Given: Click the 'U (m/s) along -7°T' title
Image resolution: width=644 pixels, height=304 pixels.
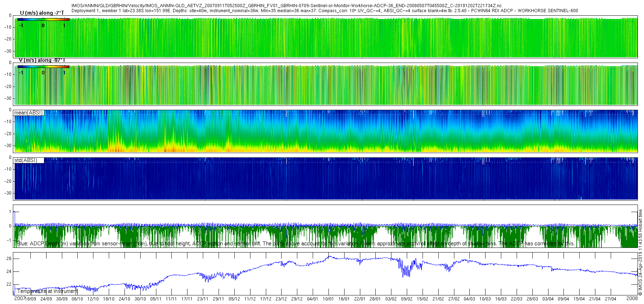Looking at the screenshot, I should tap(42, 13).
